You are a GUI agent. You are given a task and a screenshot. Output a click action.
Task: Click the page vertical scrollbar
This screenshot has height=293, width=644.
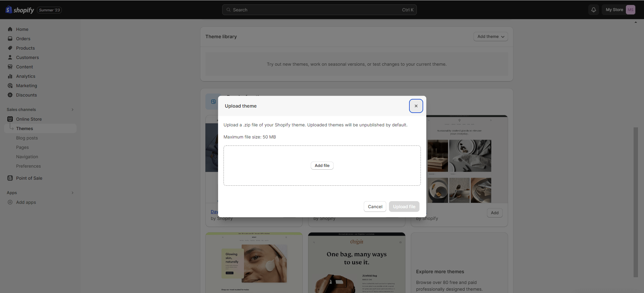(636, 202)
